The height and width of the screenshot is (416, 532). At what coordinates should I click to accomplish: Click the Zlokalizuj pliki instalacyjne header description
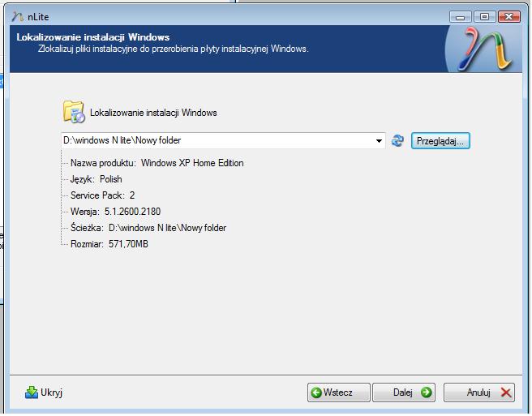[x=173, y=49]
